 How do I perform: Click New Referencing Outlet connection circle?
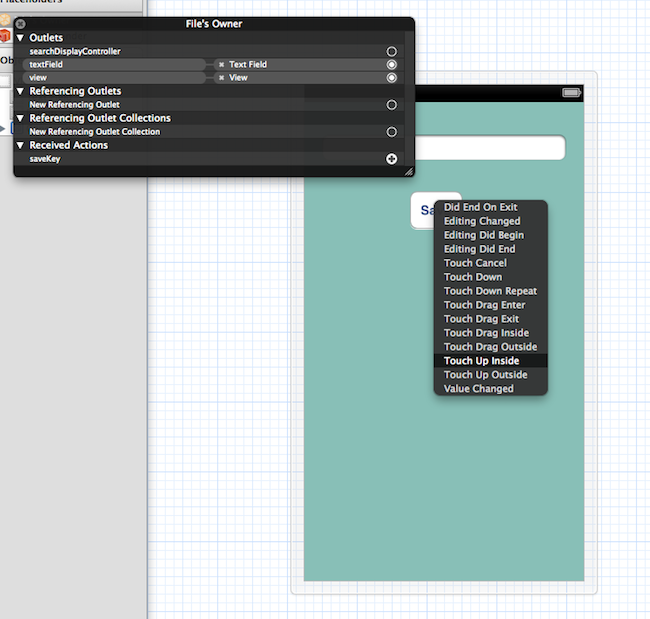click(x=391, y=105)
